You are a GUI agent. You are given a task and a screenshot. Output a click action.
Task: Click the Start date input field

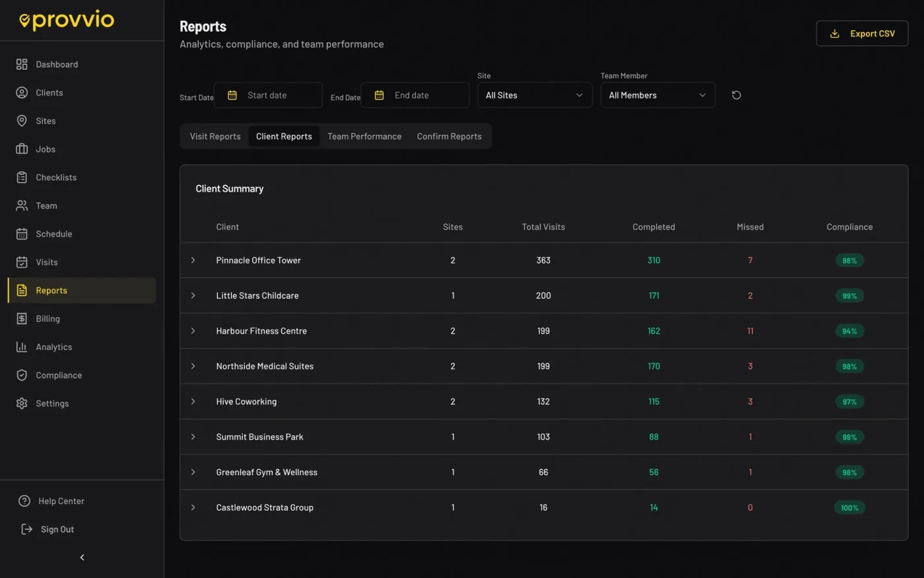pos(268,95)
